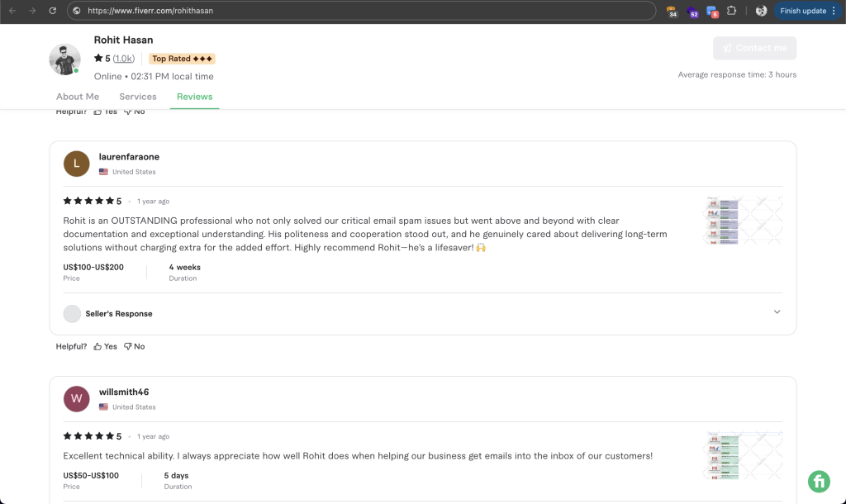Expand the Seller's Response section
846x504 pixels.
[x=777, y=312]
